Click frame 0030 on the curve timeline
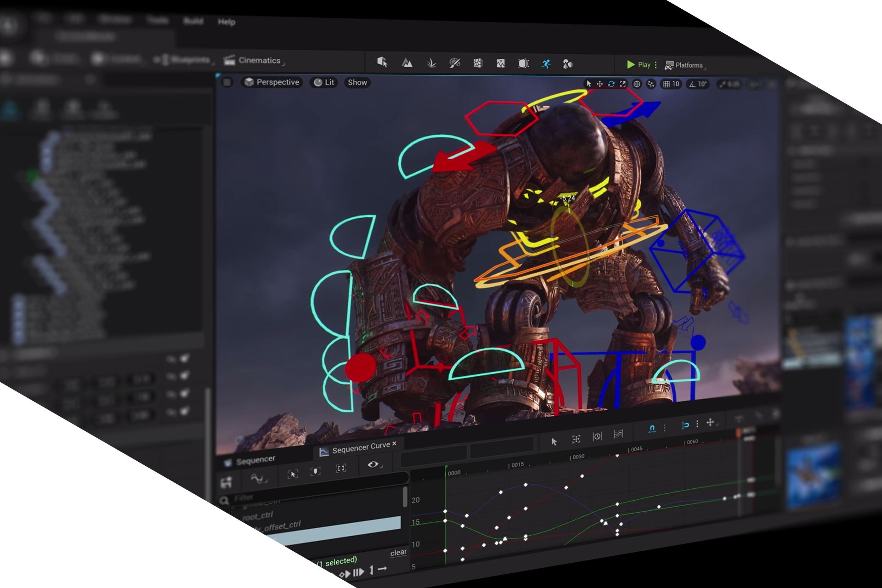Image resolution: width=882 pixels, height=588 pixels. 578,457
